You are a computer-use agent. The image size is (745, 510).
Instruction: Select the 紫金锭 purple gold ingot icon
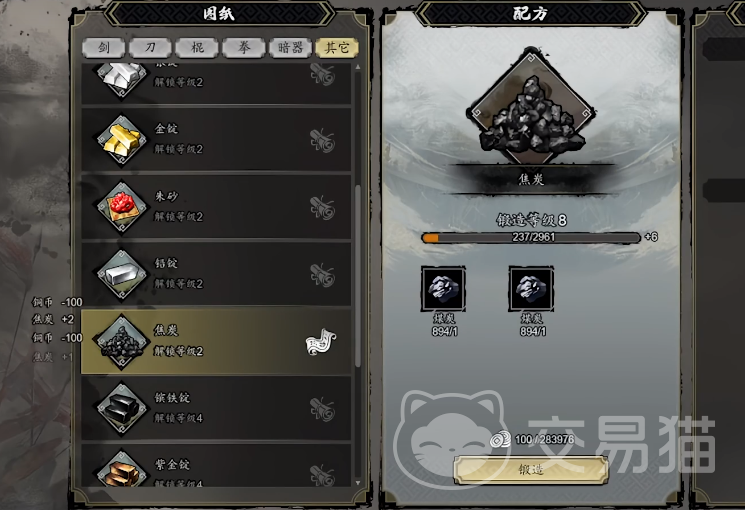[x=122, y=471]
